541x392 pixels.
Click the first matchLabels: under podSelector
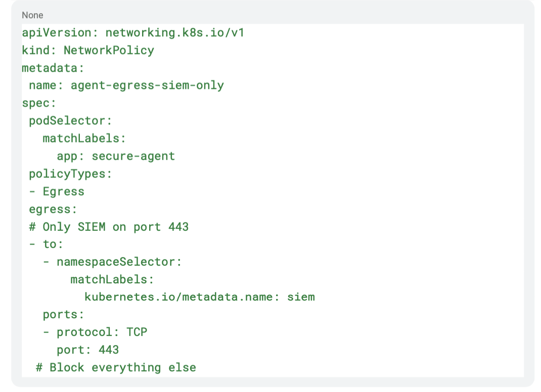tap(84, 138)
